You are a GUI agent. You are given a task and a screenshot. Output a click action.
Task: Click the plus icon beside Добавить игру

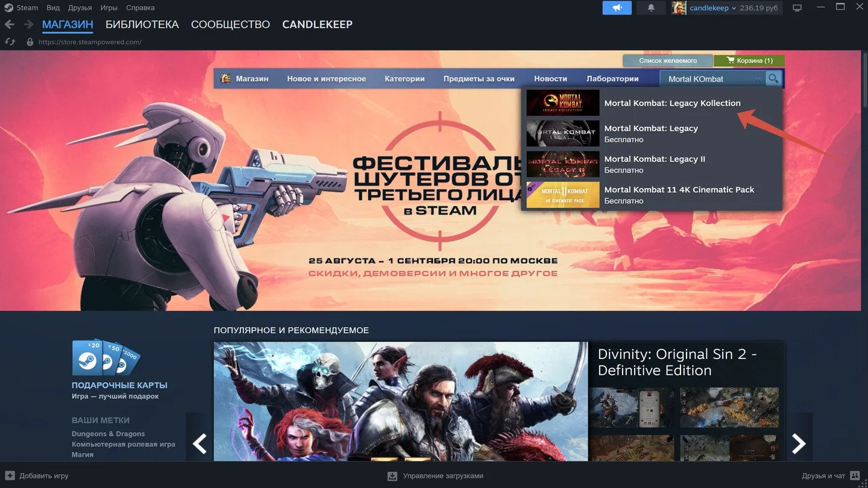(10, 475)
